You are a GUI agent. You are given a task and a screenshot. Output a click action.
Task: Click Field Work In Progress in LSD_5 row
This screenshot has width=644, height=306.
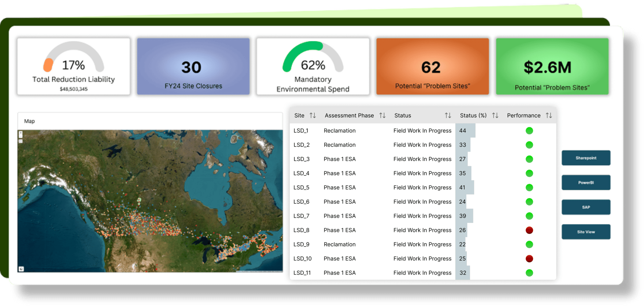(x=422, y=187)
